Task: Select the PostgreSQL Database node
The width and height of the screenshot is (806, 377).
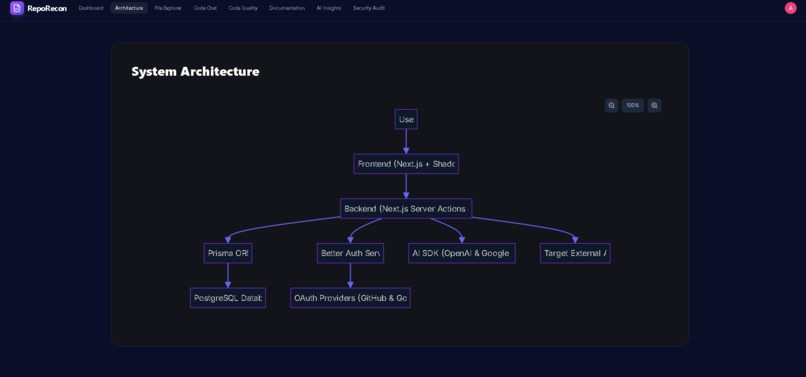Action: pos(228,298)
